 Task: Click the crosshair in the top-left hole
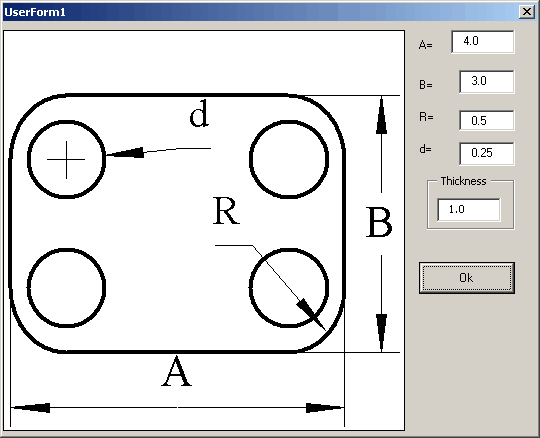66,159
